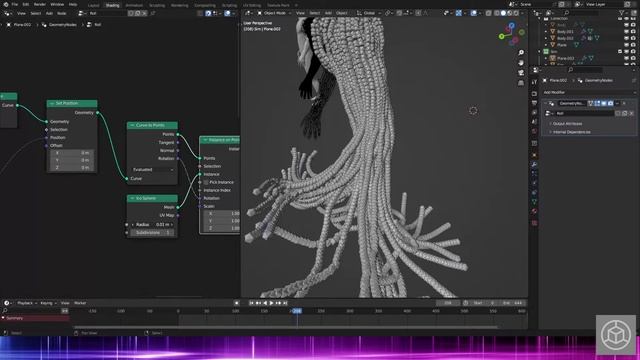The image size is (640, 360).
Task: Toggle visibility eye for Collection
Action: [627, 18]
